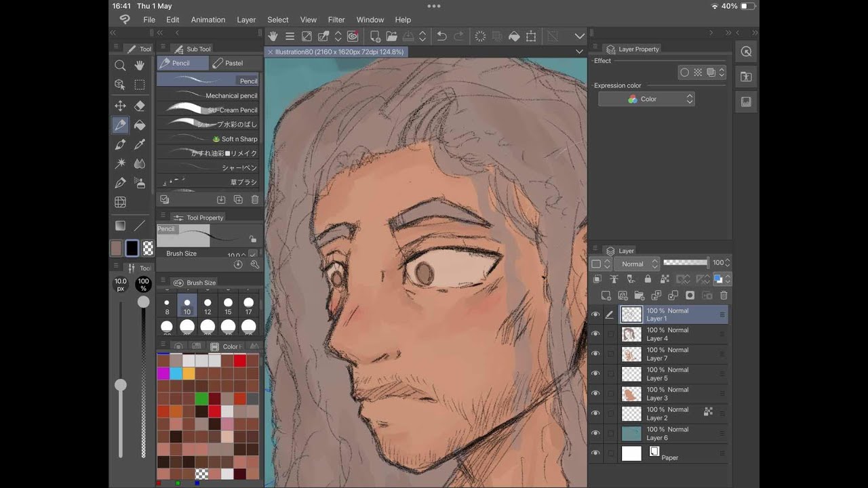Screen dimensions: 868x488
Task: Open the Animation menu
Action: pos(208,20)
